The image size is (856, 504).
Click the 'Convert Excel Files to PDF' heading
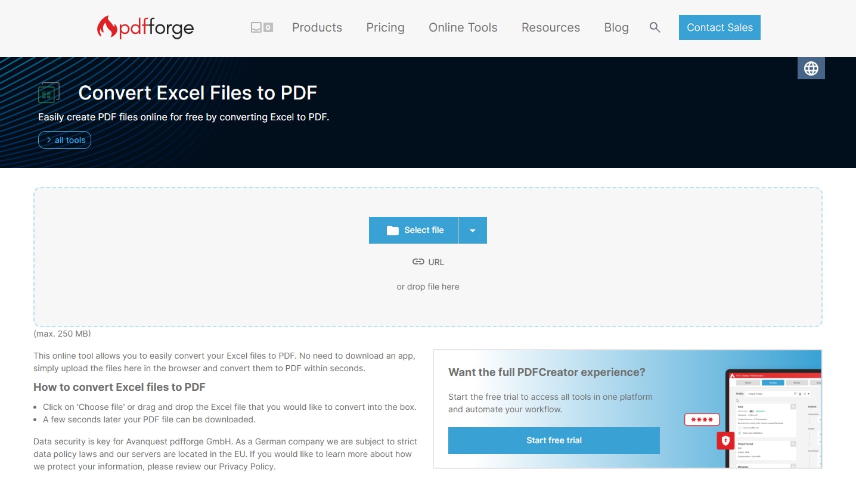click(197, 93)
